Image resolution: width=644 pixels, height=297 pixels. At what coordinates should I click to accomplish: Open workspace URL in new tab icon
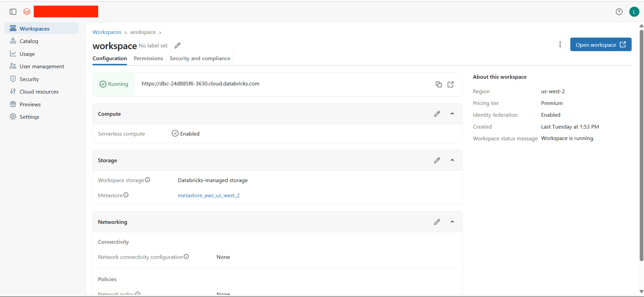(x=450, y=84)
